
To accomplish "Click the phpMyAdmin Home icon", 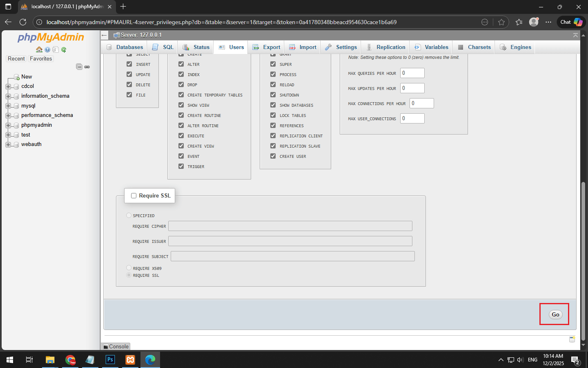I will click(39, 49).
